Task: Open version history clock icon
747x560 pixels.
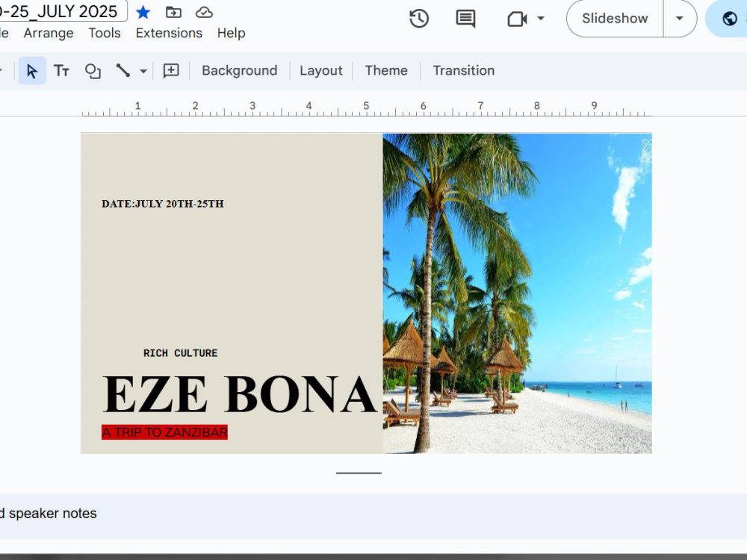Action: tap(419, 19)
